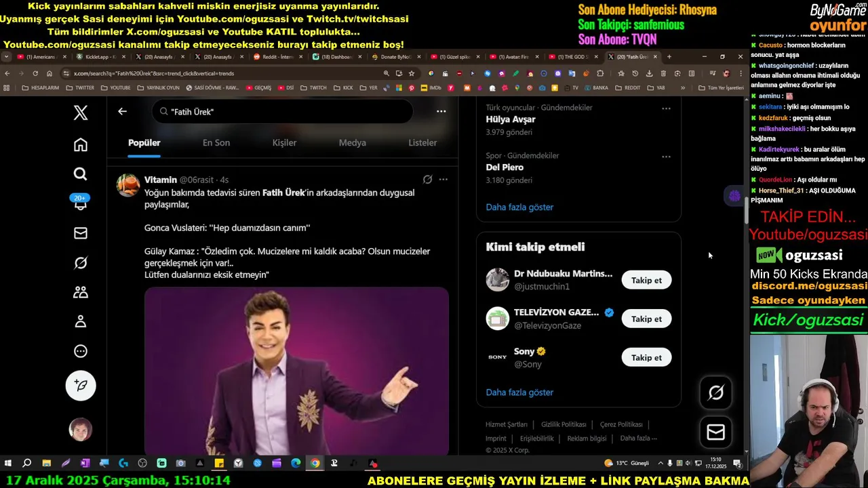Viewport: 868px width, 488px height.
Task: Click Chrome home button
Action: click(50, 73)
